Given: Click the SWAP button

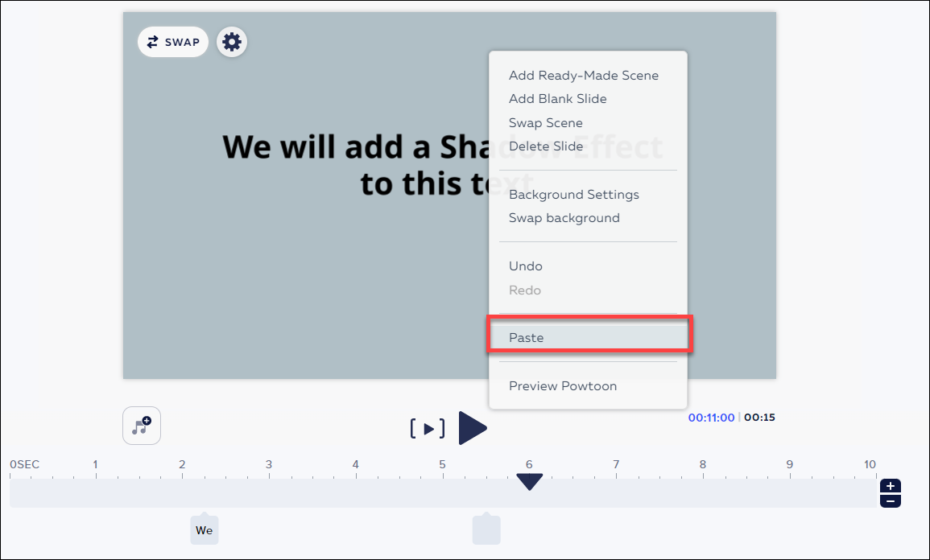Looking at the screenshot, I should pos(172,41).
